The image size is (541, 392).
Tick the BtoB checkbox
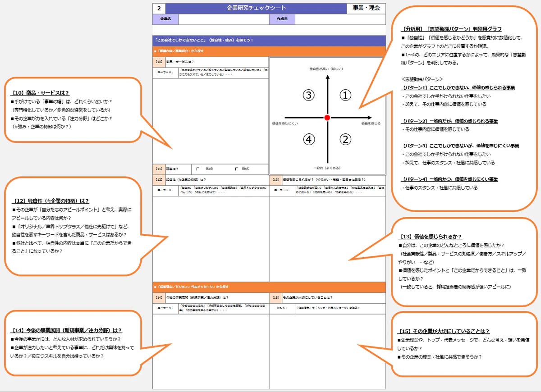(x=198, y=169)
